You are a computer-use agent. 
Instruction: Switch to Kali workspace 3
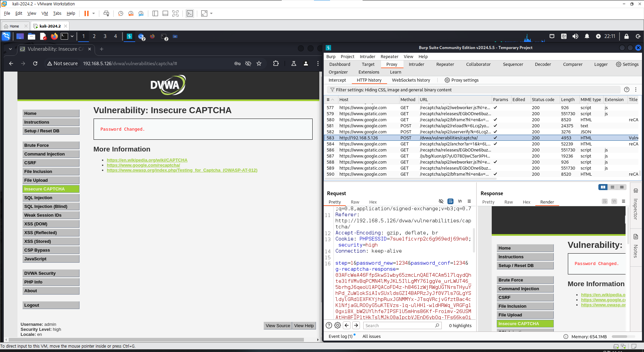coord(105,36)
